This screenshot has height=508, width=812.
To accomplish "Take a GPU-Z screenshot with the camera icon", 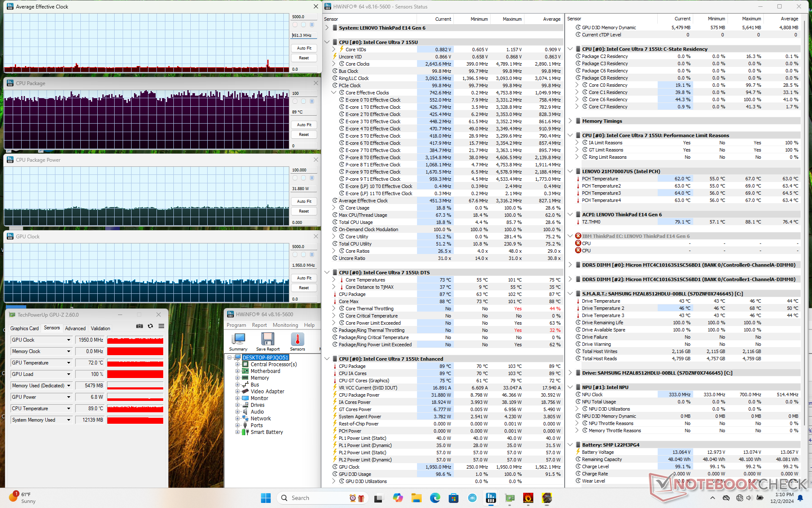I will tap(139, 326).
